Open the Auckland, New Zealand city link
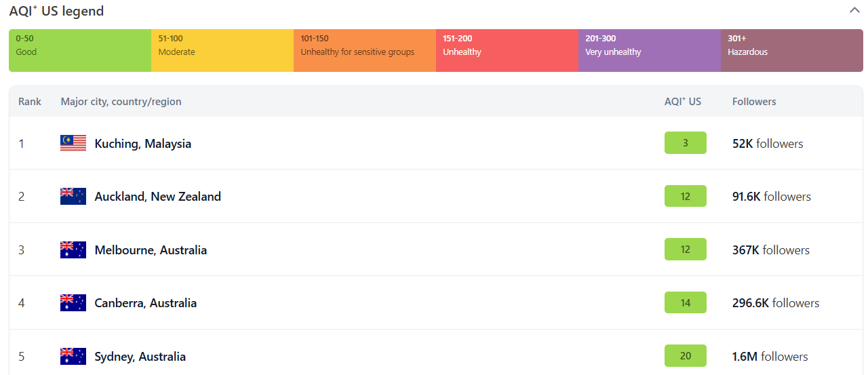The image size is (868, 375). click(x=158, y=197)
